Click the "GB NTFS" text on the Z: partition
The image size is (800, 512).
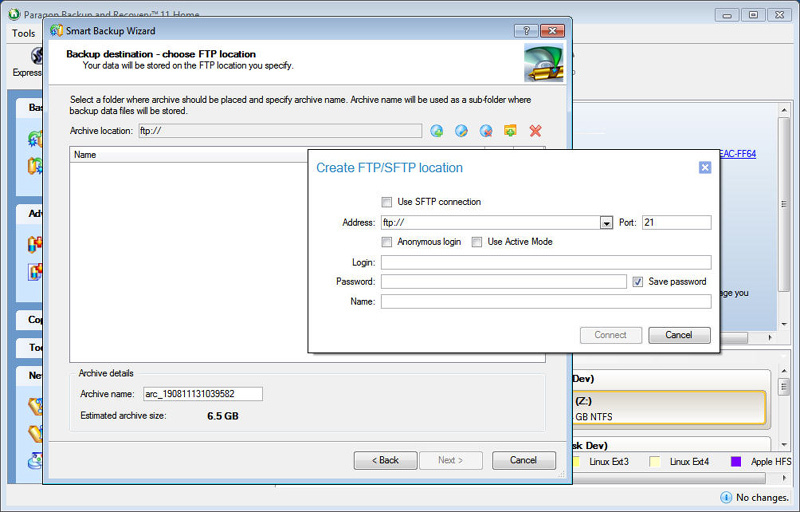coord(594,417)
